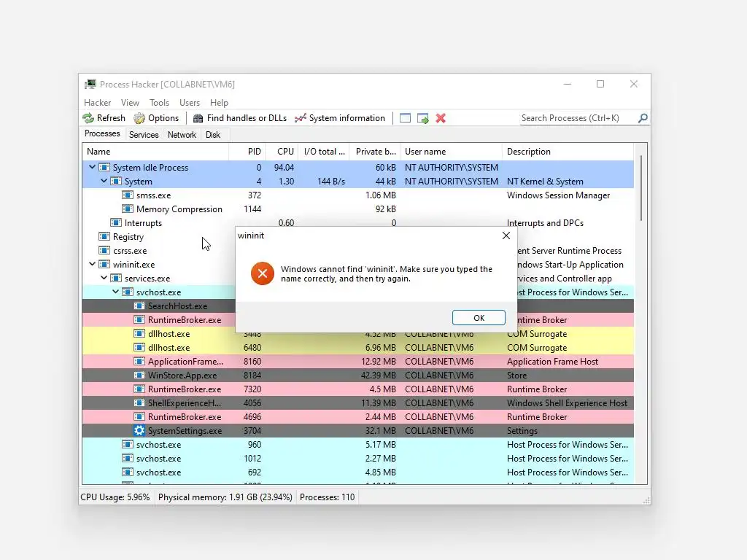
Task: Click the wininit.exe process icon
Action: pyautogui.click(x=104, y=264)
